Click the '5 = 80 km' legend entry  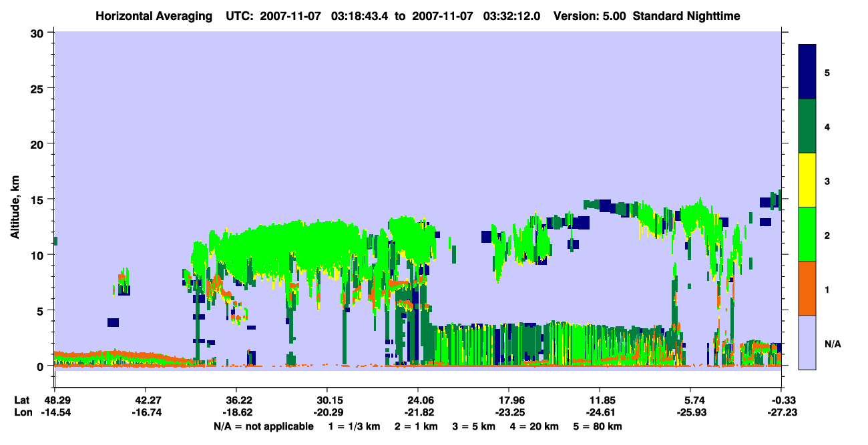[x=598, y=426]
